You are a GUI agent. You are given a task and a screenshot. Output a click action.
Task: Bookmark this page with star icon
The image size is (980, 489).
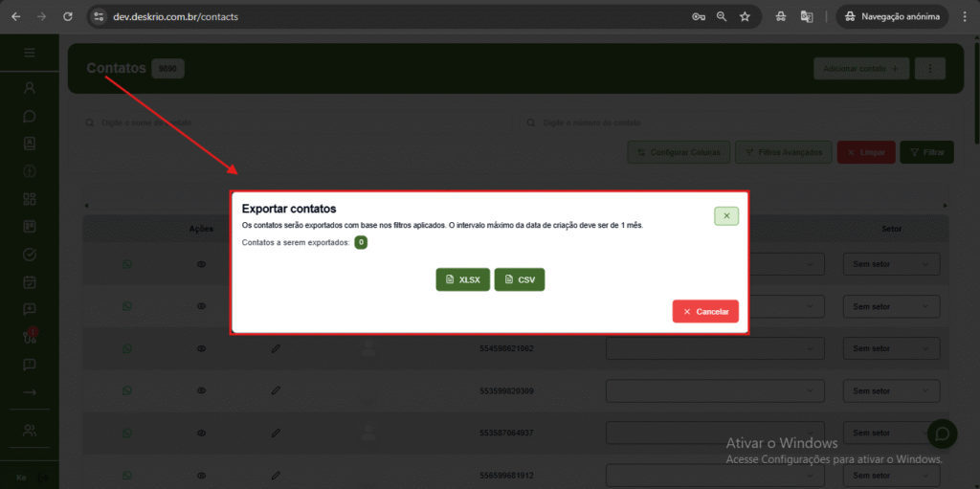pyautogui.click(x=745, y=17)
